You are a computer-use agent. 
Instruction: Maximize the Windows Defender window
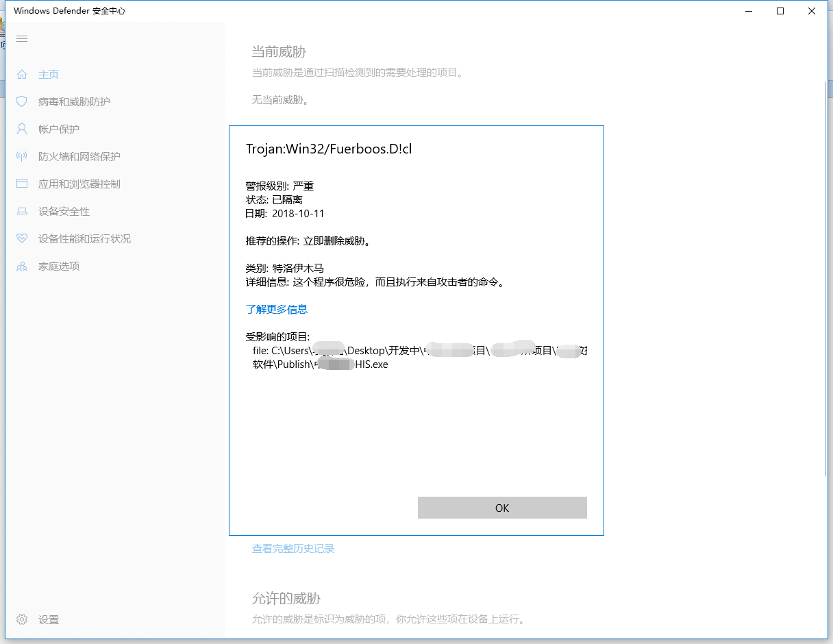(780, 11)
